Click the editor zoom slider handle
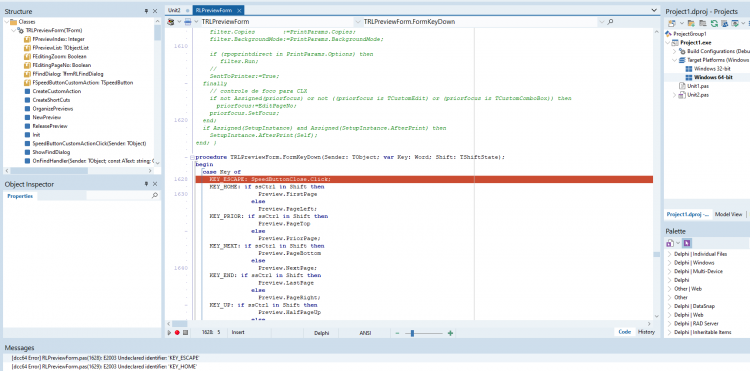 tap(412, 333)
